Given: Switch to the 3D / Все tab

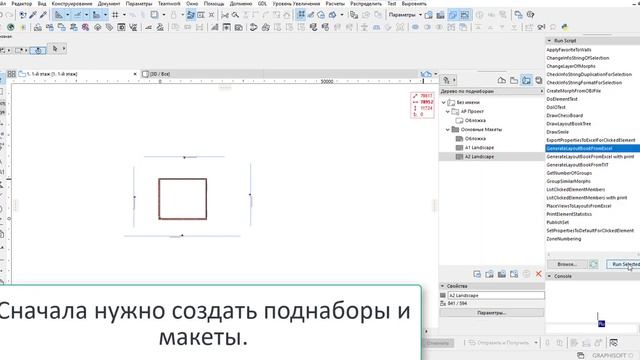Looking at the screenshot, I should pyautogui.click(x=160, y=74).
